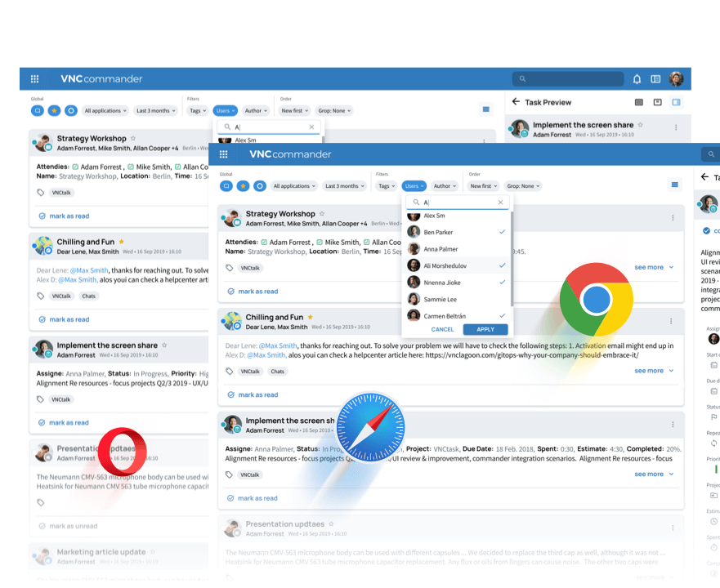Image resolution: width=720 pixels, height=588 pixels.
Task: Open user profile avatar in top bar
Action: [676, 79]
